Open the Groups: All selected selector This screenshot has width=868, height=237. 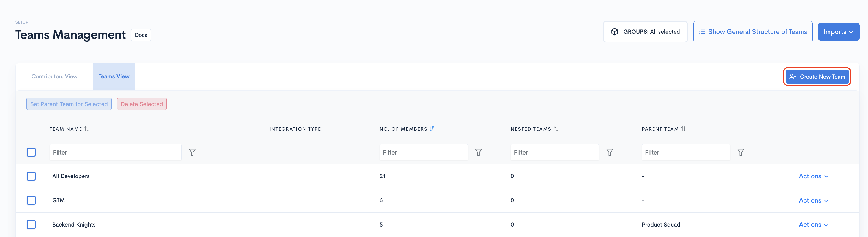pyautogui.click(x=645, y=32)
